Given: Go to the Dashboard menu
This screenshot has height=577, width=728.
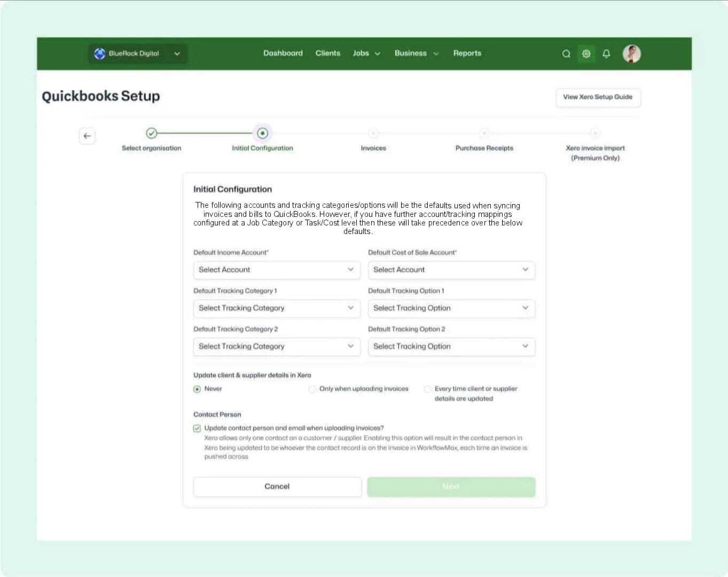Looking at the screenshot, I should [283, 53].
